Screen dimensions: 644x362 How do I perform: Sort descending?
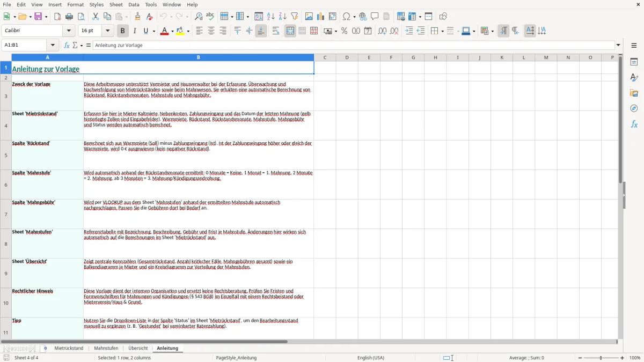(283, 17)
